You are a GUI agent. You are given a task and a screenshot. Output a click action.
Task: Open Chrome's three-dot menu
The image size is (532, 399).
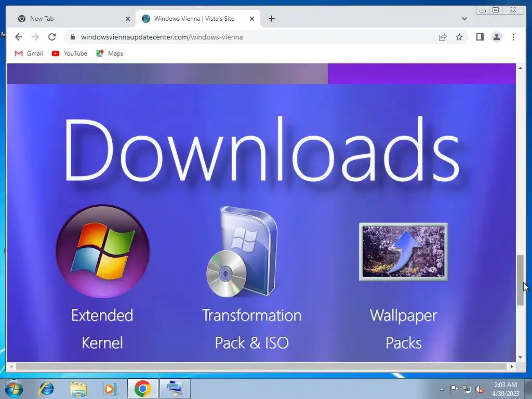tap(513, 37)
